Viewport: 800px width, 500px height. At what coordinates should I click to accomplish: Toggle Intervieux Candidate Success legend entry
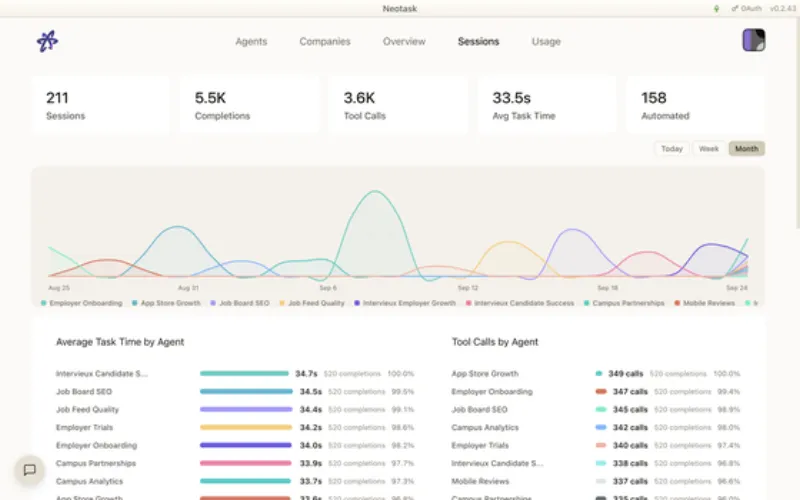pos(520,303)
